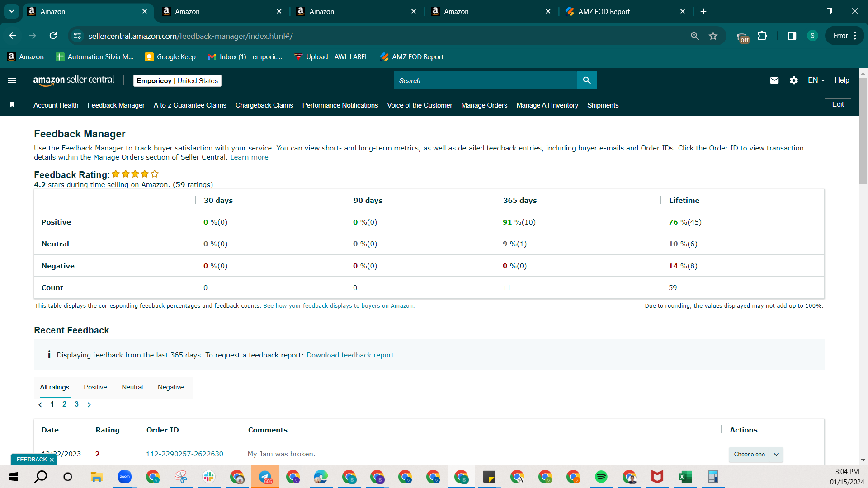The height and width of the screenshot is (488, 868).
Task: Click the Learn more link
Action: (249, 157)
